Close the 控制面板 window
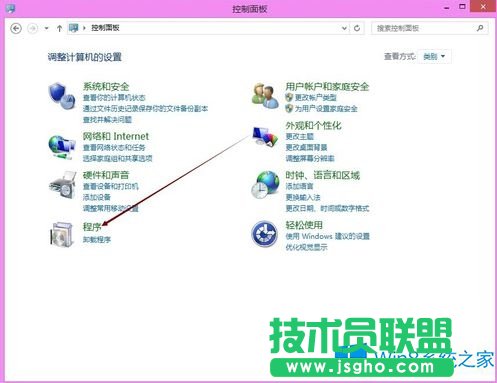Image resolution: width=497 pixels, height=383 pixels. [483, 7]
